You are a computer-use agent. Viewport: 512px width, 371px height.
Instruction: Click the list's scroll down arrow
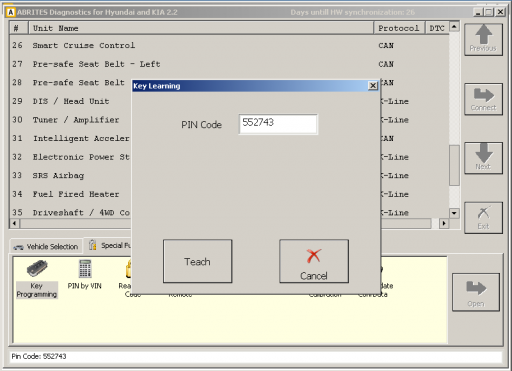(454, 213)
